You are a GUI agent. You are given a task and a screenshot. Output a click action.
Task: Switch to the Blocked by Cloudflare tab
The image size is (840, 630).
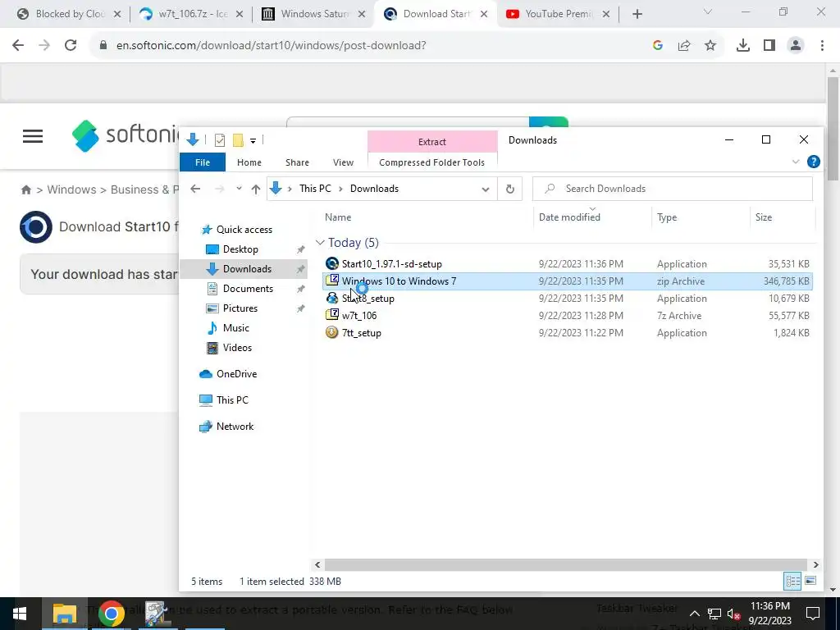tap(70, 14)
